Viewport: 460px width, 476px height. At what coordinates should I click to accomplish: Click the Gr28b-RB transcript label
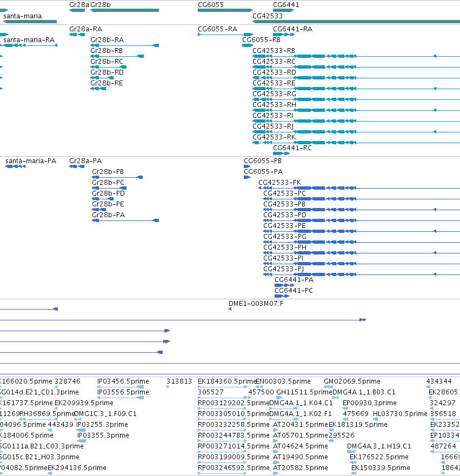[x=106, y=51]
